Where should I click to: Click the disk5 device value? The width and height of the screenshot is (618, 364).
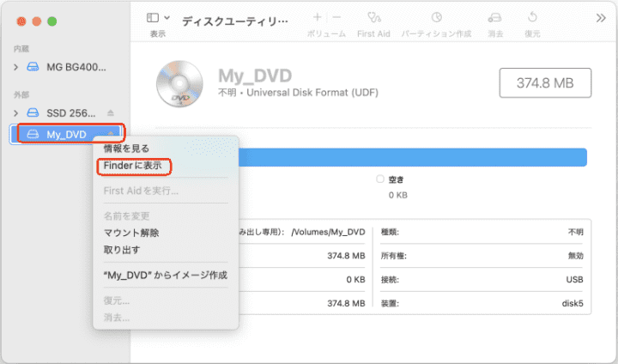(573, 304)
